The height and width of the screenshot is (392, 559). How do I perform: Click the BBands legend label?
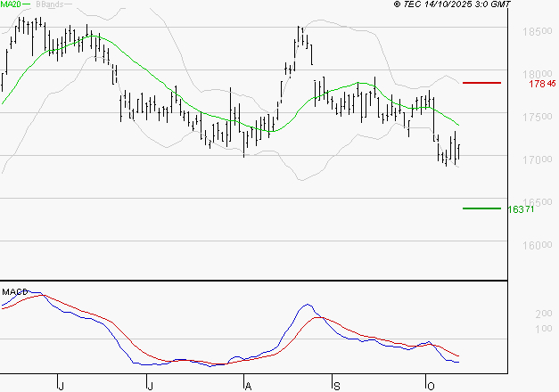pyautogui.click(x=48, y=4)
